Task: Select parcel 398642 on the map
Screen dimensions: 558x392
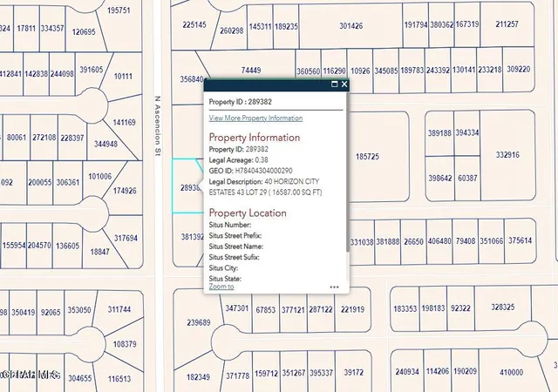Action: pyautogui.click(x=440, y=178)
